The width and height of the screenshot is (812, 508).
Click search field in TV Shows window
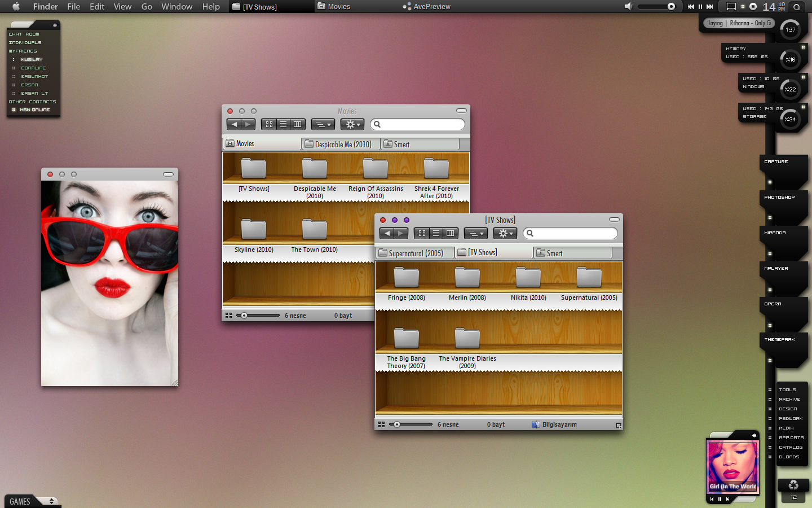[570, 233]
